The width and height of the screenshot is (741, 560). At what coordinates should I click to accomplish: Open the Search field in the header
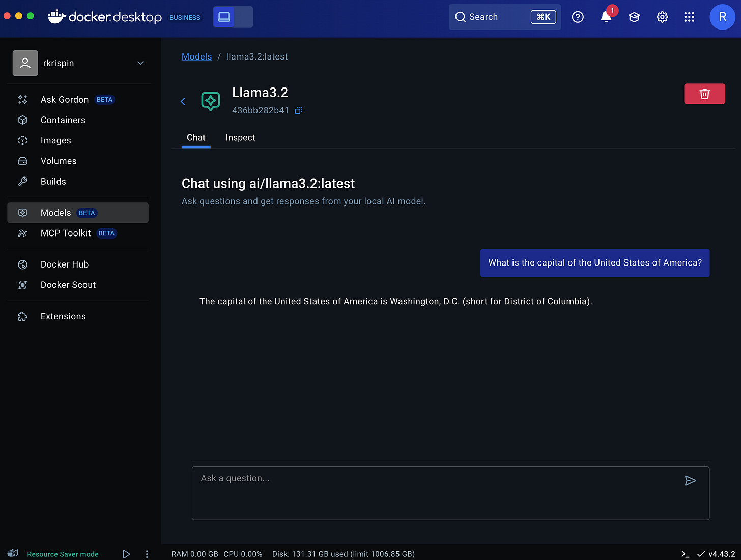point(504,17)
